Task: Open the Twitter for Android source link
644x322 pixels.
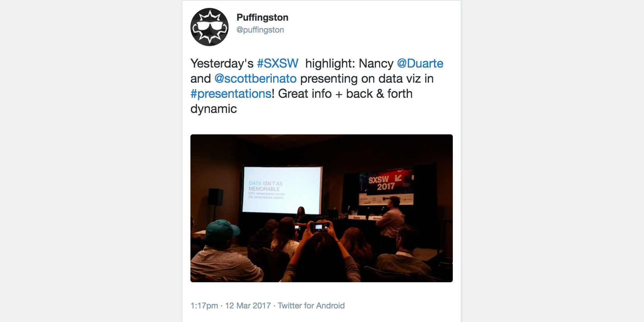Action: pyautogui.click(x=311, y=306)
